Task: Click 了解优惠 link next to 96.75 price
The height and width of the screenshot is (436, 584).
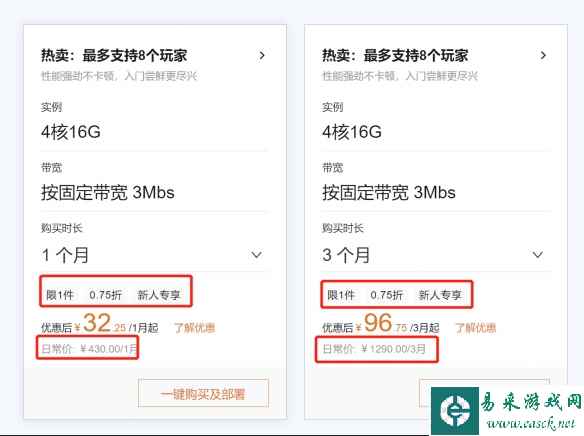Action: pyautogui.click(x=476, y=328)
